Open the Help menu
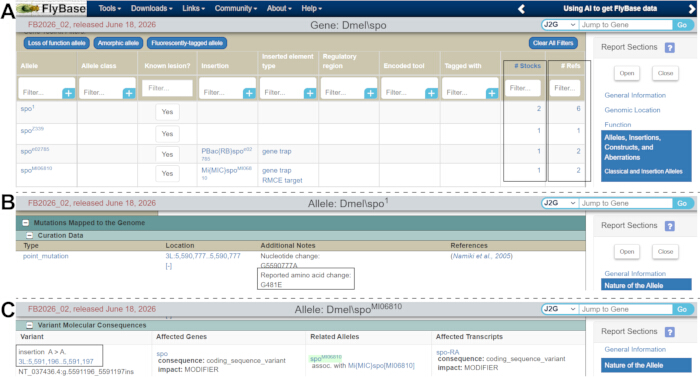Screen dimensions: 700x377 tap(312, 8)
